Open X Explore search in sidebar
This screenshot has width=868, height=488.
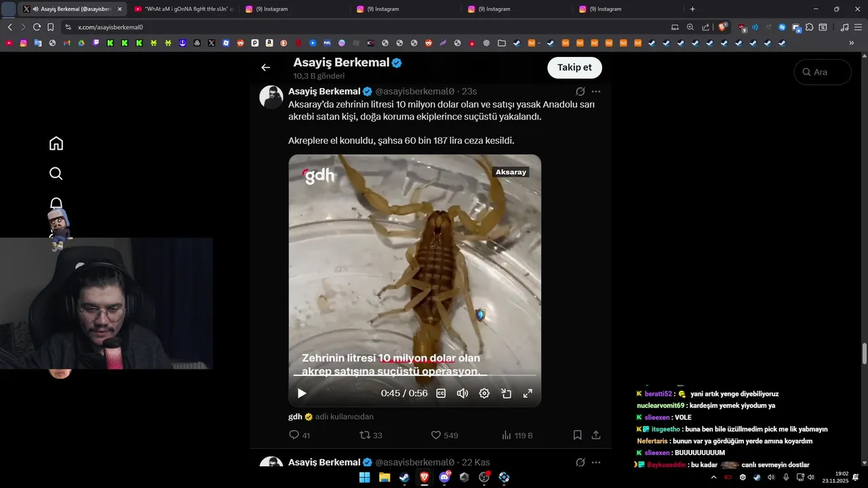(x=56, y=174)
